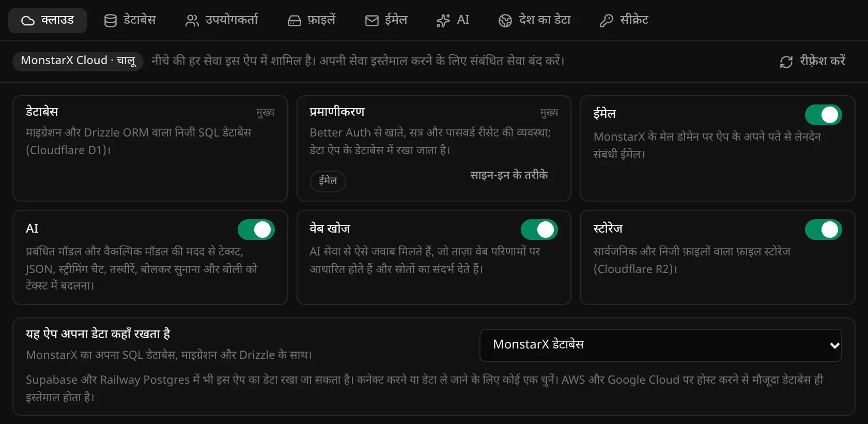Screen dimensions: 868x424
Task: Turn off the ईमेल service toggle
Action: point(824,115)
